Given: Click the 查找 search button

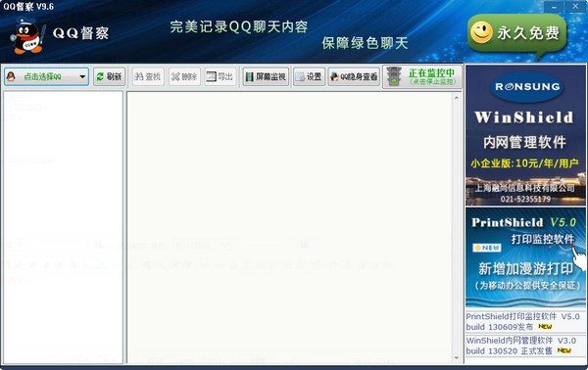Looking at the screenshot, I should click(148, 76).
